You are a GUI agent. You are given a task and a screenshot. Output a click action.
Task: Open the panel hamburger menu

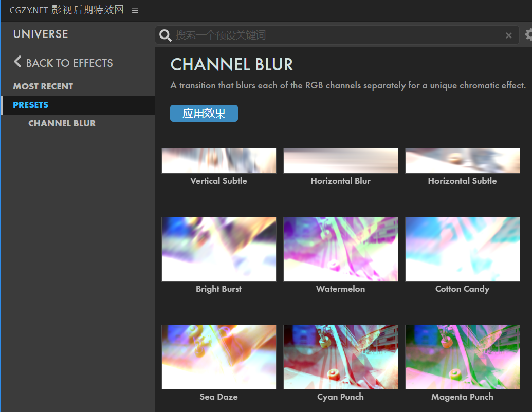tap(135, 10)
